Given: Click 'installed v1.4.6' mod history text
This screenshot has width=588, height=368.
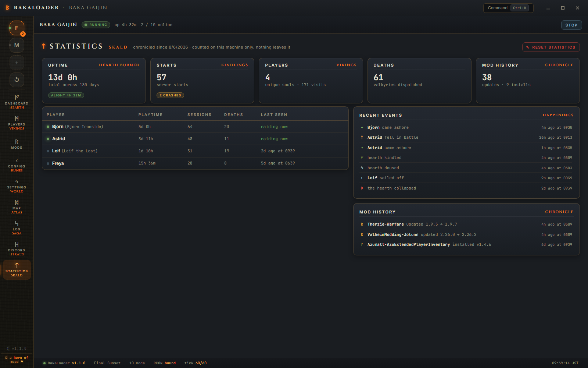Looking at the screenshot, I should (472, 244).
